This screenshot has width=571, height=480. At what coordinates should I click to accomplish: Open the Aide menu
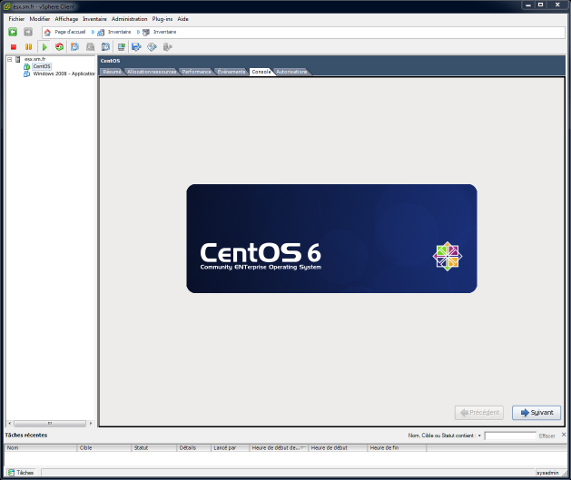tap(183, 19)
